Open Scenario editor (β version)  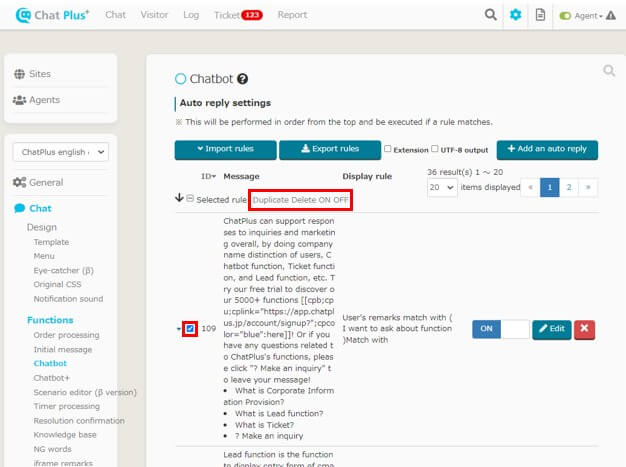[x=85, y=392]
